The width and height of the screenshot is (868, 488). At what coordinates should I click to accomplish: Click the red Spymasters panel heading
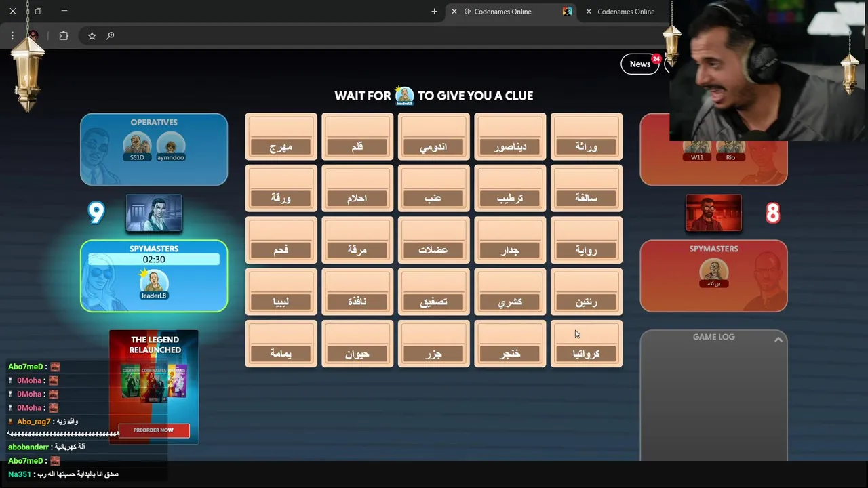pyautogui.click(x=713, y=249)
